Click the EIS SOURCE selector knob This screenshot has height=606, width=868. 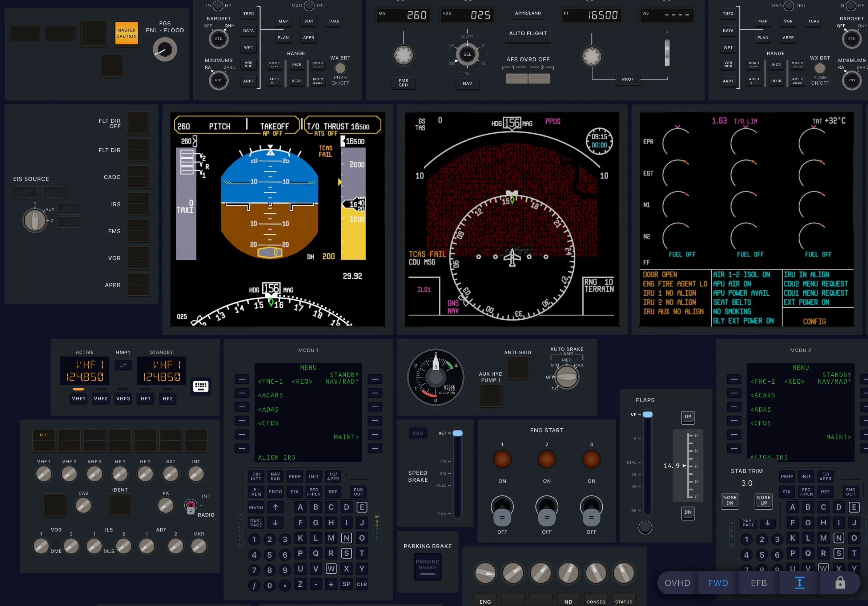(35, 220)
